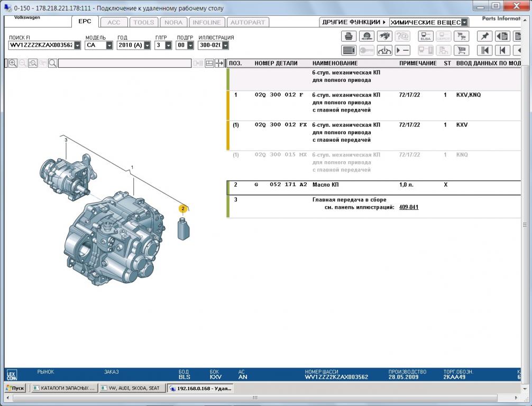
Task: Click the transfer case image, callout 3
Action: tap(68, 177)
